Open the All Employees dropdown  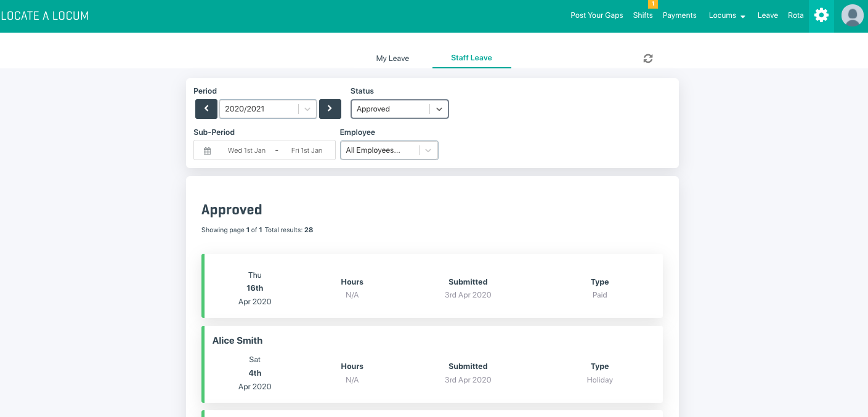(389, 150)
